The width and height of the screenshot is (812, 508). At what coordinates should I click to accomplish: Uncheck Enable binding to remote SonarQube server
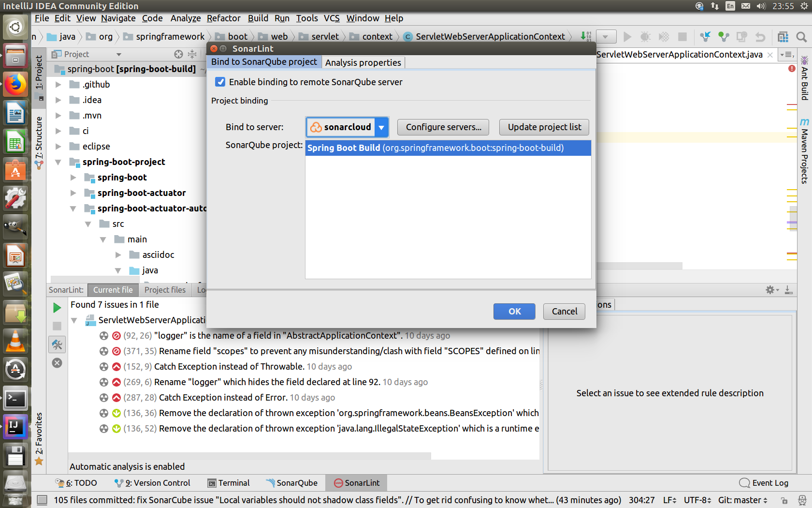220,82
